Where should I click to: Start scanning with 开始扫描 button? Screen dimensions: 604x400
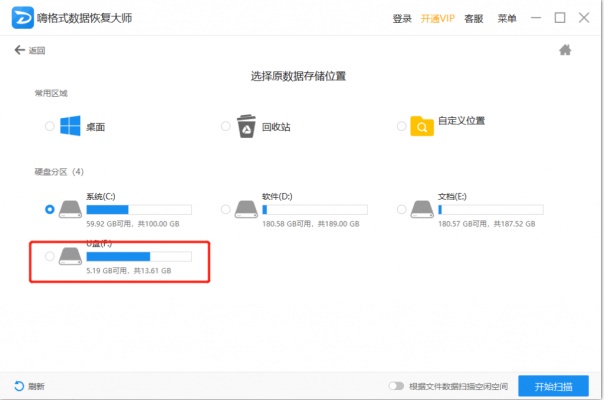pos(553,386)
